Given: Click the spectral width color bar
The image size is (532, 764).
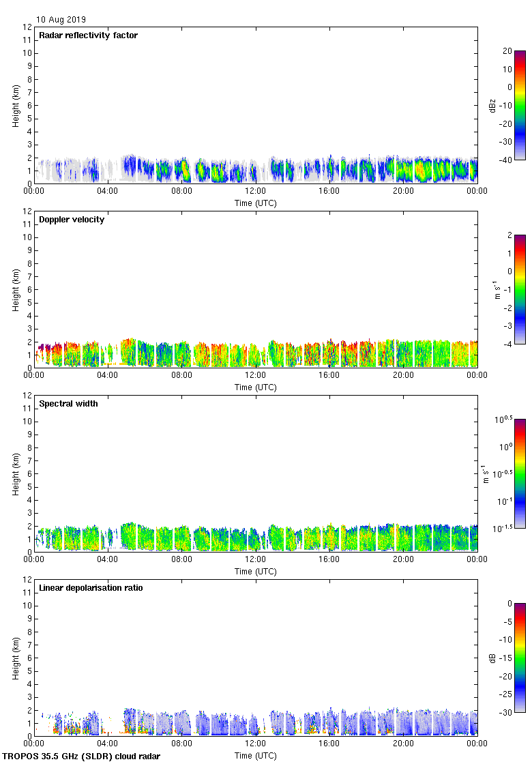Looking at the screenshot, I should coord(519,473).
